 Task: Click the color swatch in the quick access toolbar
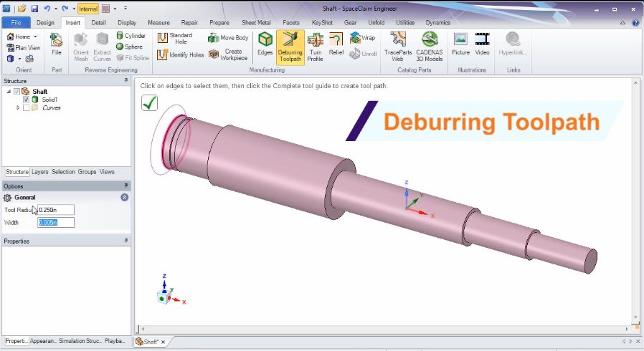(x=105, y=9)
